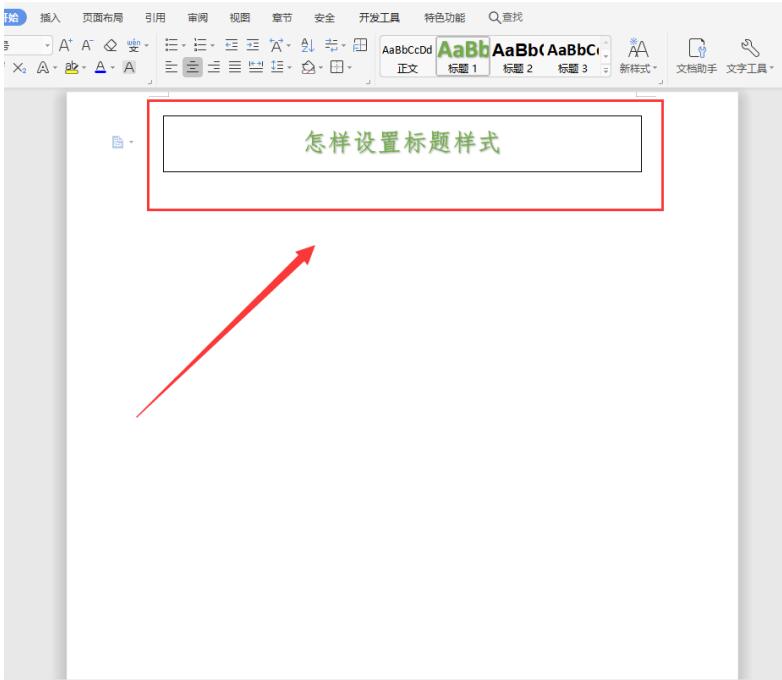Click the title text 怎样设置标题样式
782x680 pixels.
402,143
